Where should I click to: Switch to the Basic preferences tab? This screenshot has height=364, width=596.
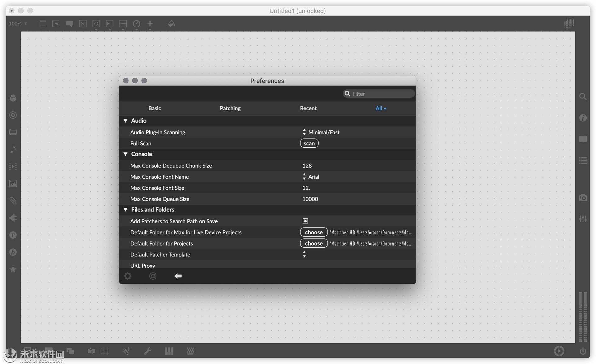(155, 108)
